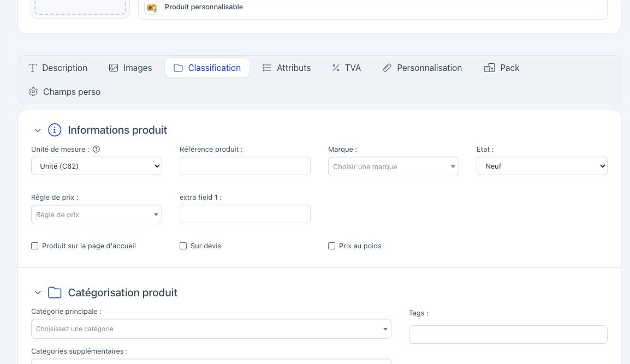Open the Pack tab
Viewport: 630px width, 364px height.
click(x=501, y=68)
